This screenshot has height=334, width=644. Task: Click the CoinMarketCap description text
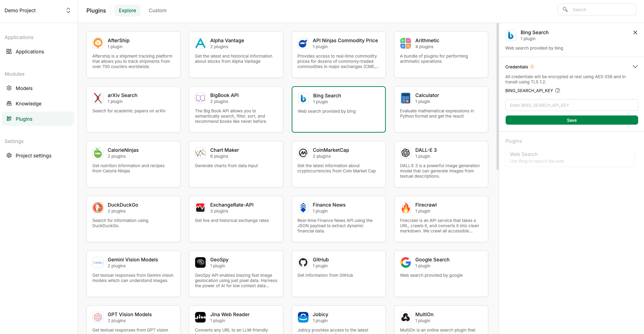(336, 168)
